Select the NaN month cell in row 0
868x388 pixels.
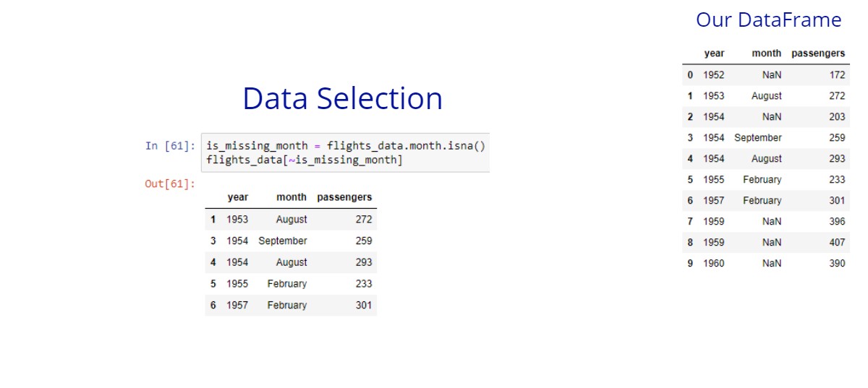[772, 74]
